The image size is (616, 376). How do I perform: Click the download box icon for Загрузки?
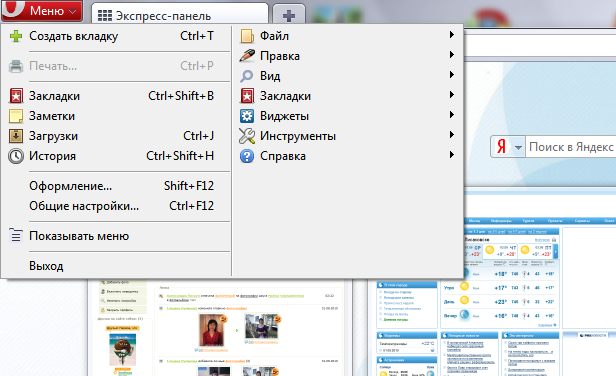pyautogui.click(x=16, y=136)
